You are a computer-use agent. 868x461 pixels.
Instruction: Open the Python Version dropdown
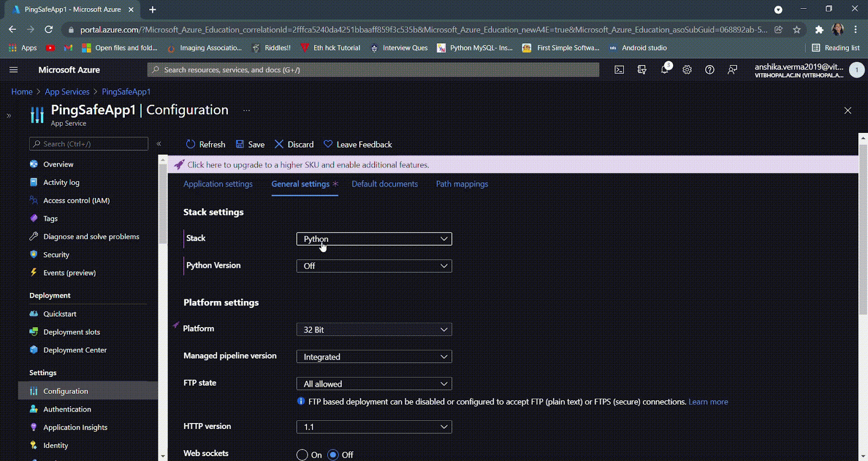374,266
